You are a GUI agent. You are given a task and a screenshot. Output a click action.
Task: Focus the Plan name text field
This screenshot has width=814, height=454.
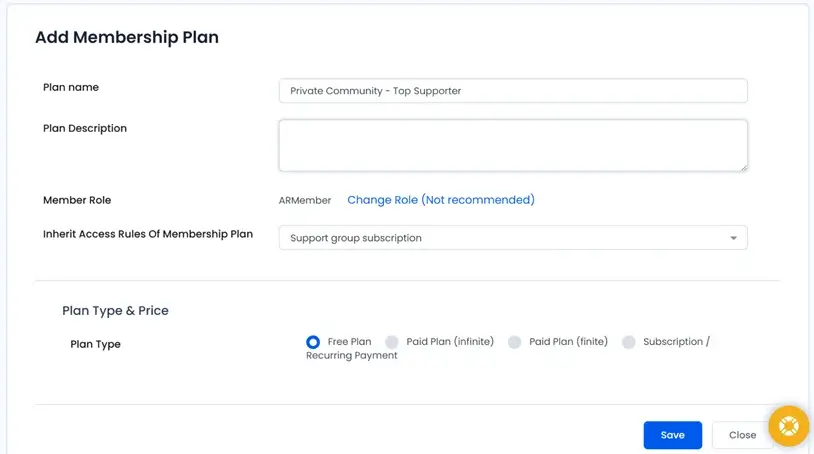[x=512, y=91]
